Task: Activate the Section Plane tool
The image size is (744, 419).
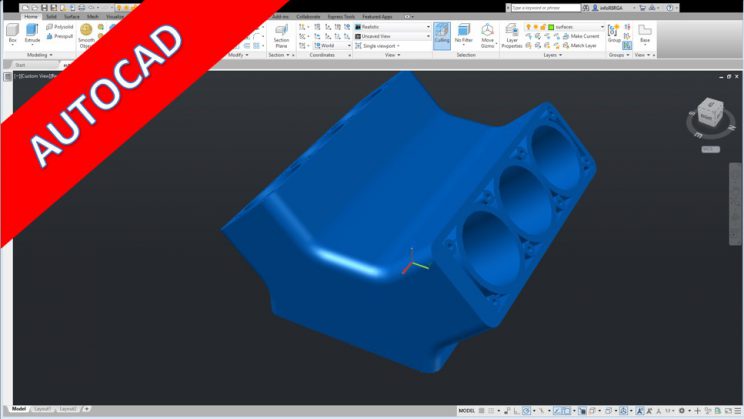Action: pyautogui.click(x=281, y=35)
